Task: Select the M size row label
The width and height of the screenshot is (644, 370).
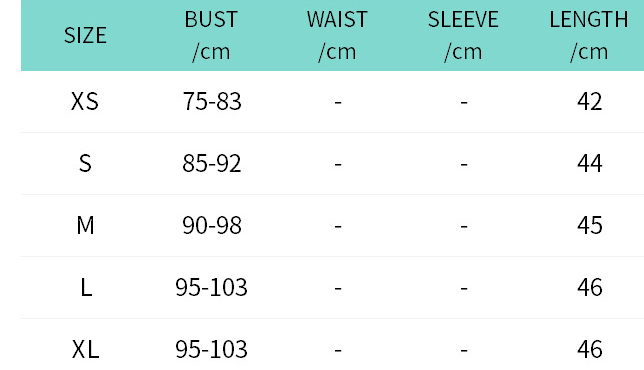Action: [85, 225]
